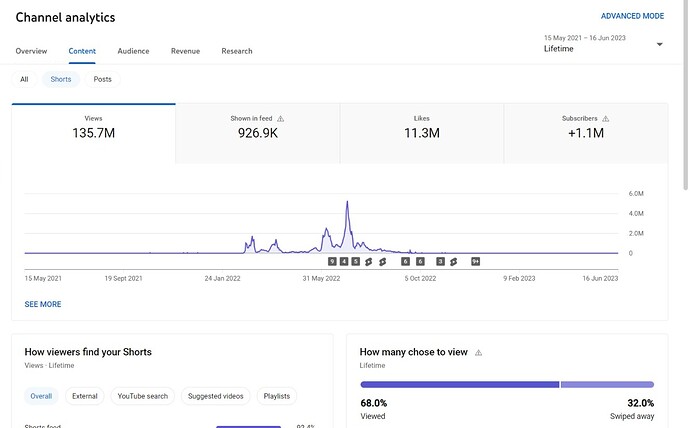
Task: Open the chart marker labeled 5
Action: [x=356, y=262]
